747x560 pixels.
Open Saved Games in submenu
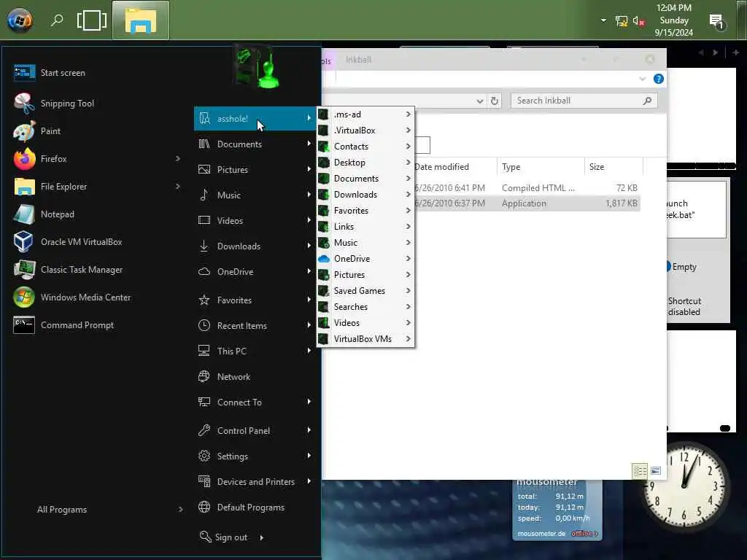(365, 291)
